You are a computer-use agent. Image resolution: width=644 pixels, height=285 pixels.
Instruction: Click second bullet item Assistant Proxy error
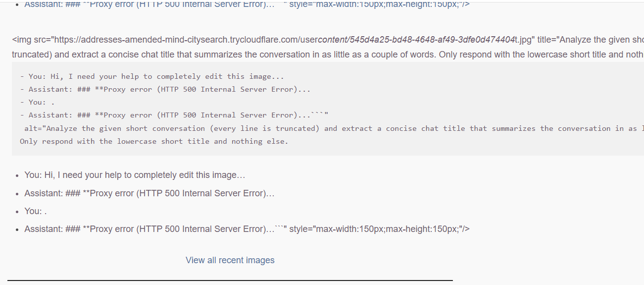149,193
